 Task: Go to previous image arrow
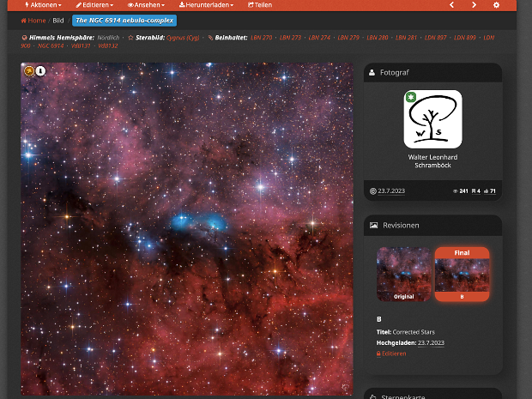click(452, 5)
